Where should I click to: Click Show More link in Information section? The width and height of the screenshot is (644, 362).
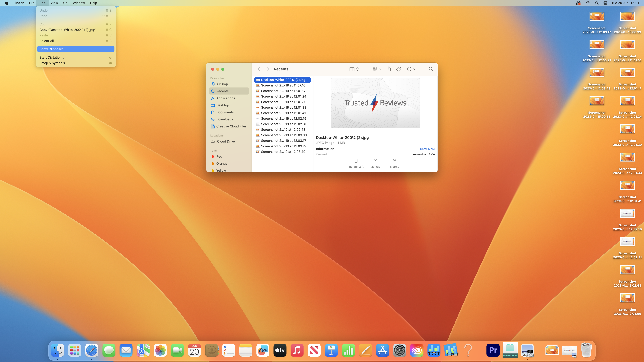(x=427, y=149)
